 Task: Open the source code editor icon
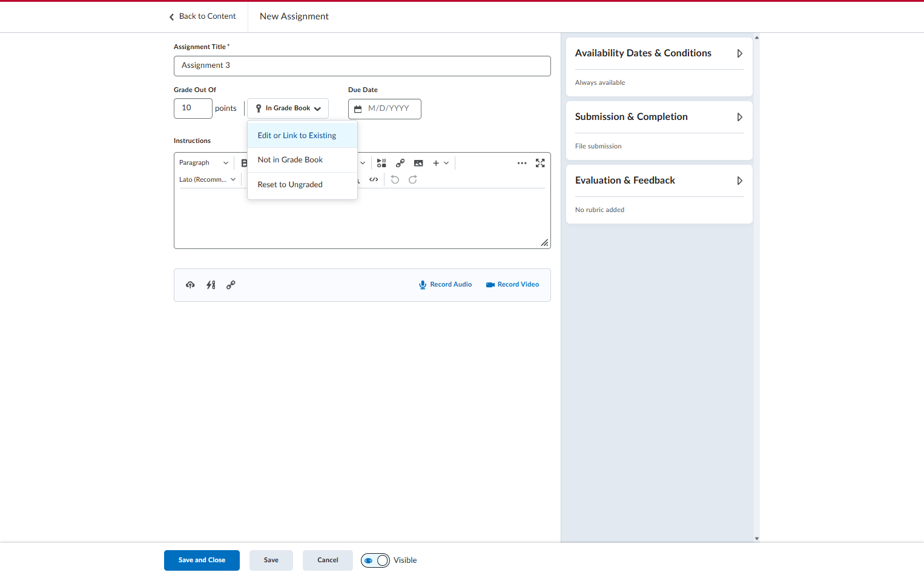coord(374,179)
